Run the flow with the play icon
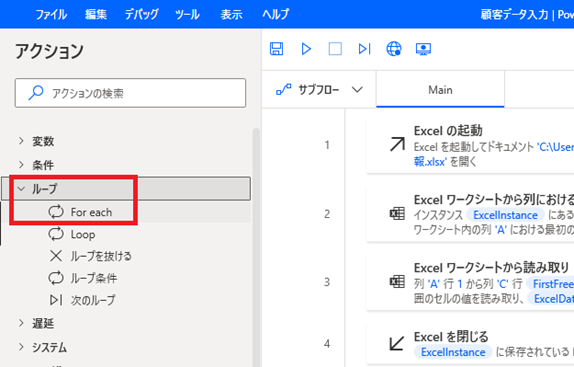The height and width of the screenshot is (367, 574). click(306, 49)
